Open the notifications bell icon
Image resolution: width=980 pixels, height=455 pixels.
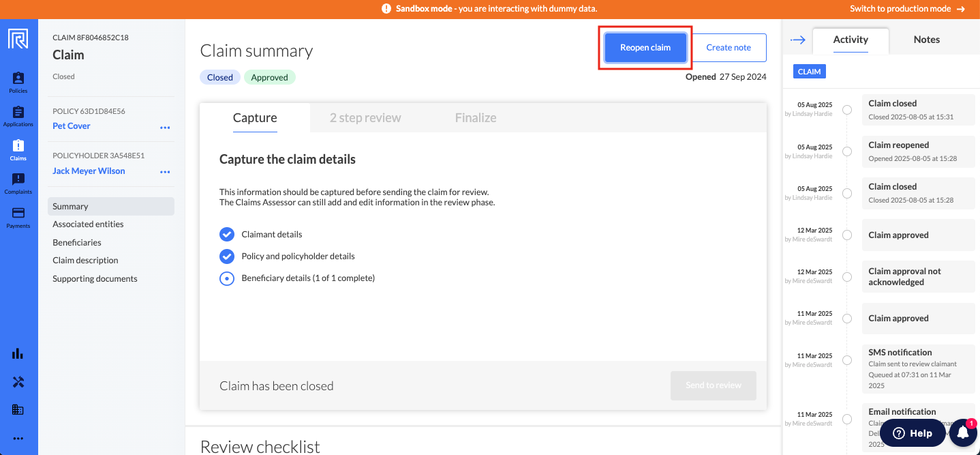point(964,433)
